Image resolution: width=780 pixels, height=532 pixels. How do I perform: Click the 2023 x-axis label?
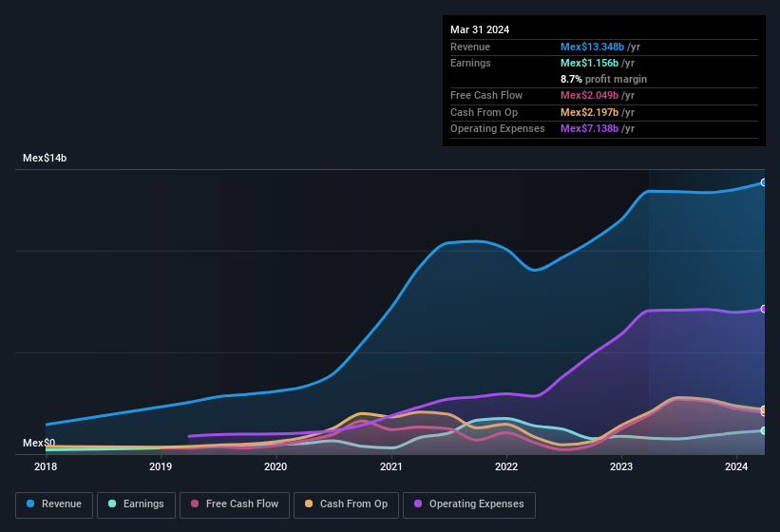pyautogui.click(x=621, y=466)
